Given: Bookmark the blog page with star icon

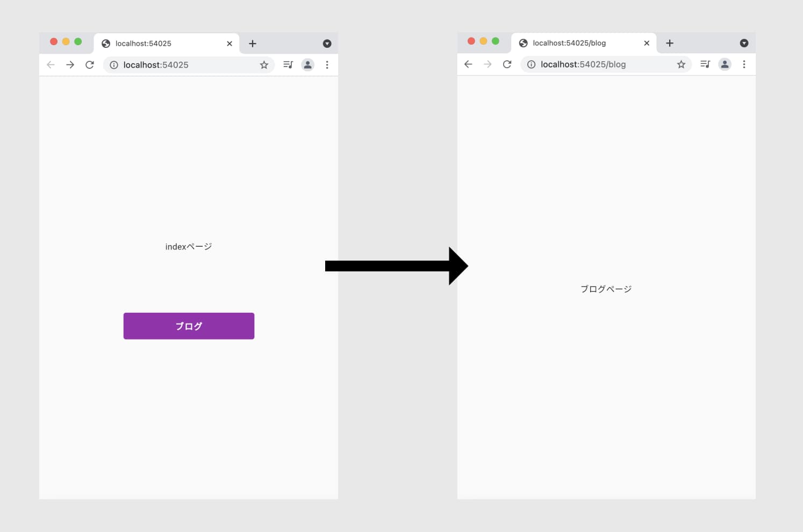Looking at the screenshot, I should click(681, 64).
